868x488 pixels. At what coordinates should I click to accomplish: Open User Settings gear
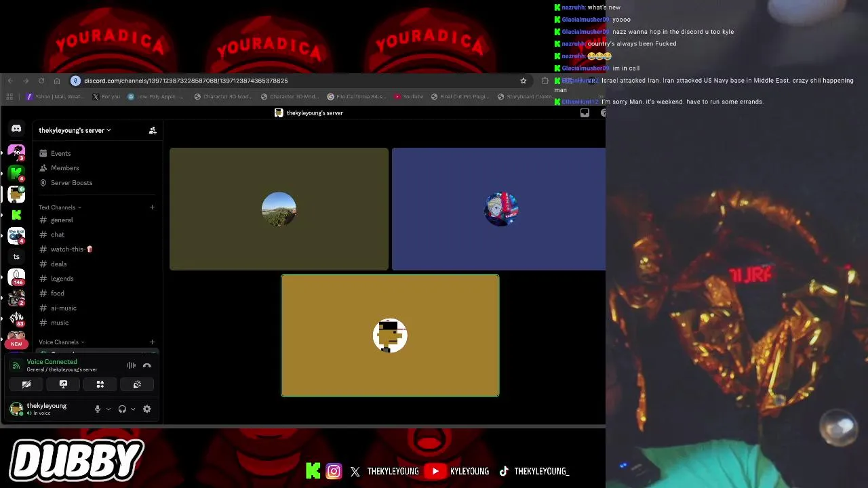point(146,409)
